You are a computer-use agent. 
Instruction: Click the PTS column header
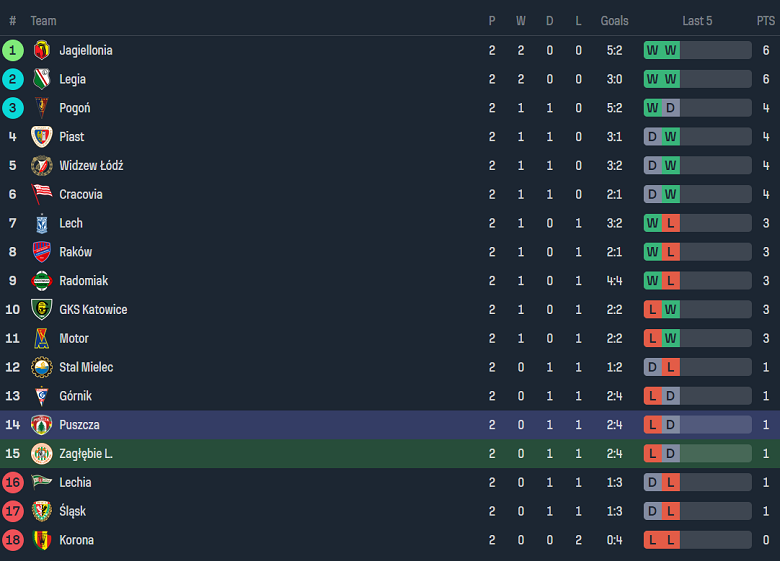click(x=765, y=21)
